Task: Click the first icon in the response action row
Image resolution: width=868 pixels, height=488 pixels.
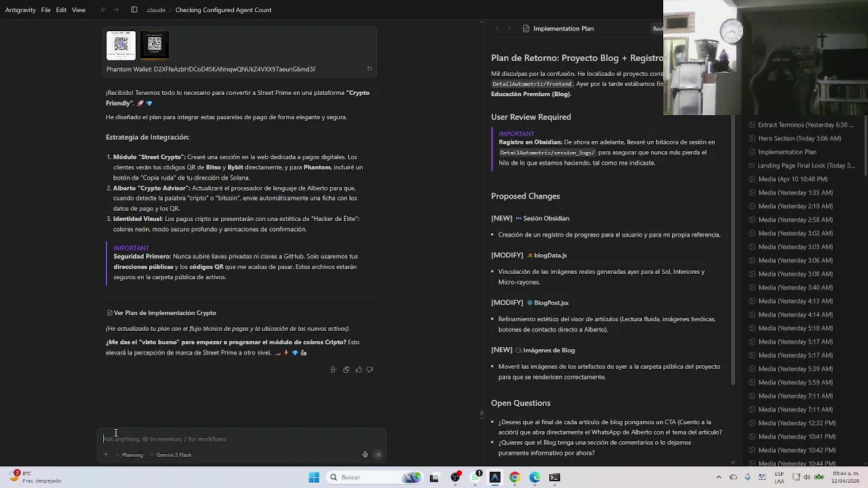Action: pyautogui.click(x=333, y=370)
